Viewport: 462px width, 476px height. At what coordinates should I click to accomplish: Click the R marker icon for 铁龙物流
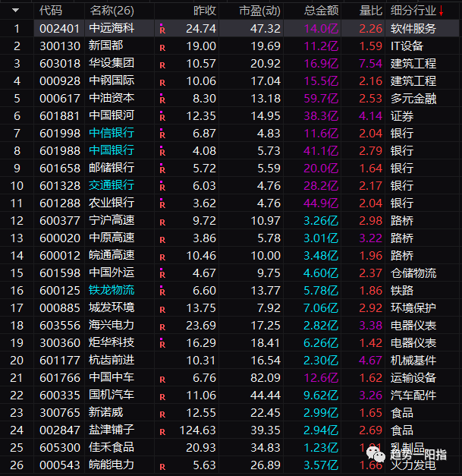pyautogui.click(x=162, y=291)
